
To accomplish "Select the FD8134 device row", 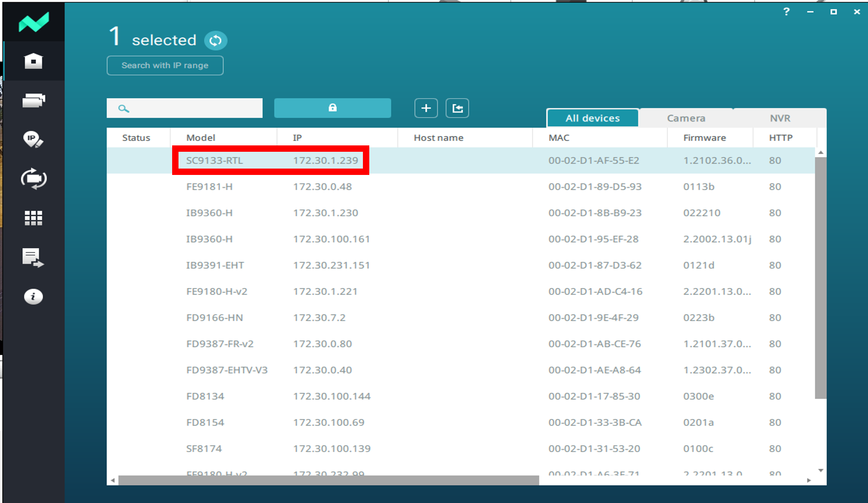I will coord(461,396).
